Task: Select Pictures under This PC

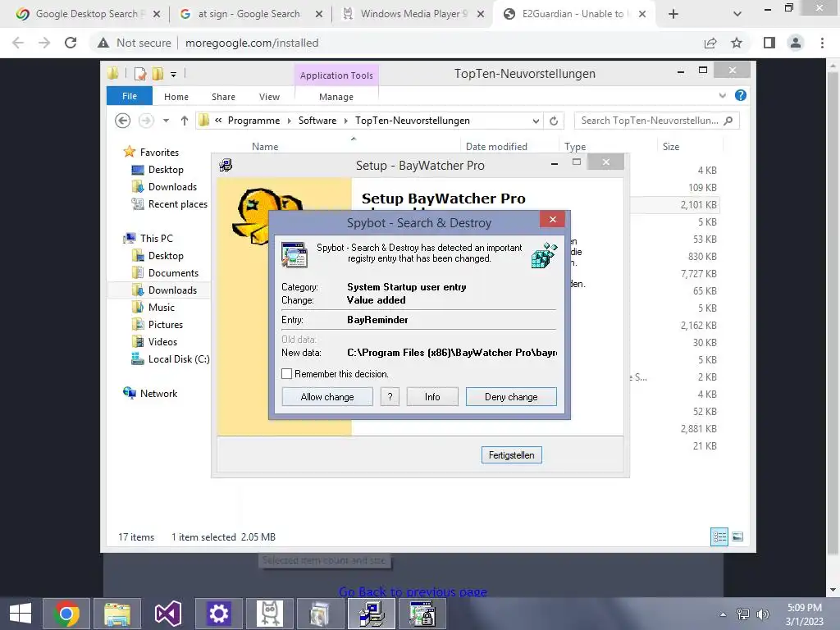Action: tap(165, 325)
